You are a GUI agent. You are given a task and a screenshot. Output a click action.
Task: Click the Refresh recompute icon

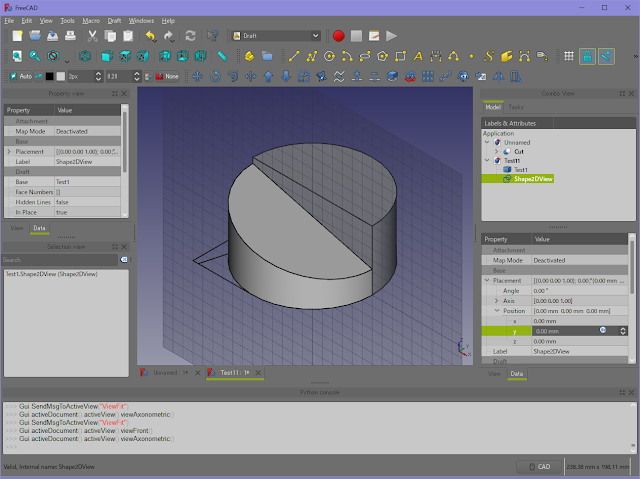coord(190,36)
